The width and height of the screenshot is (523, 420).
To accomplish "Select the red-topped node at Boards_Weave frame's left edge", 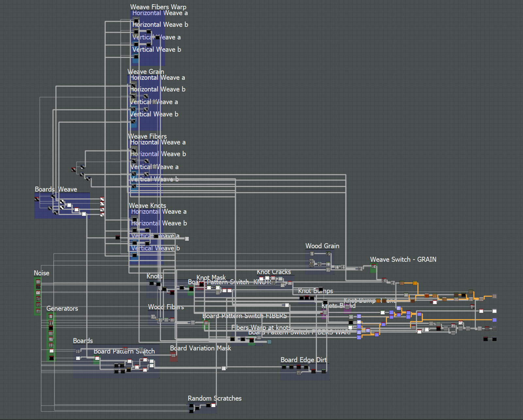I will coord(37,199).
